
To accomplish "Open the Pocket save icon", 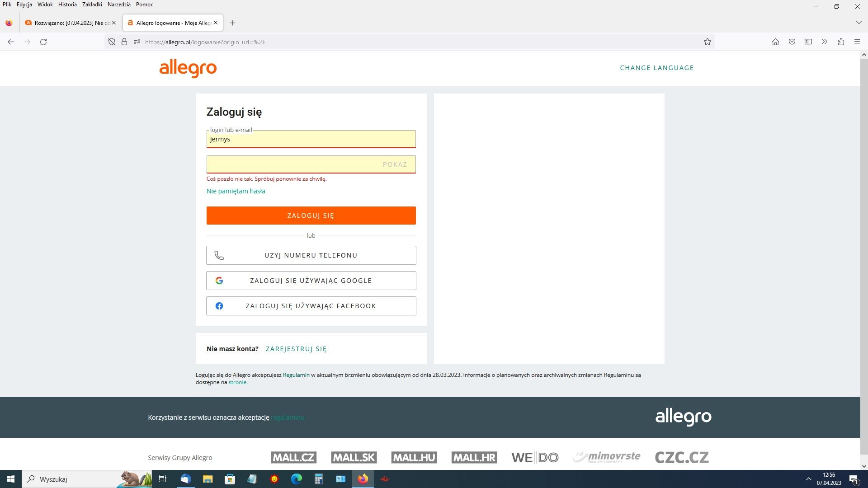I will point(792,42).
